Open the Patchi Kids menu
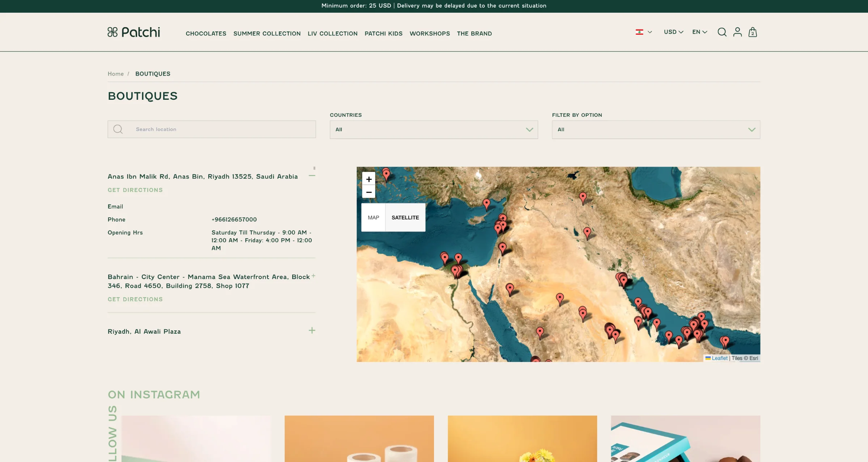This screenshot has width=868, height=462. [x=383, y=34]
